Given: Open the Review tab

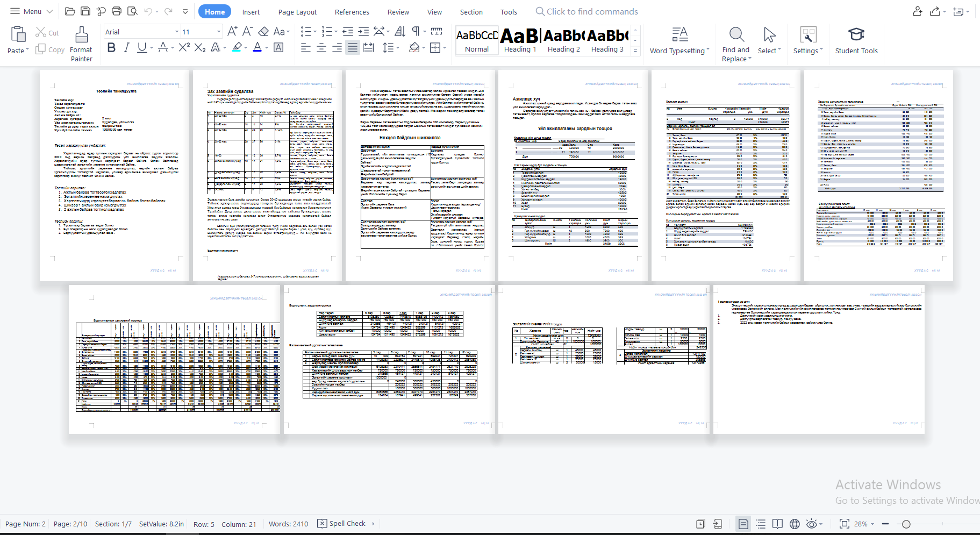Looking at the screenshot, I should [398, 12].
